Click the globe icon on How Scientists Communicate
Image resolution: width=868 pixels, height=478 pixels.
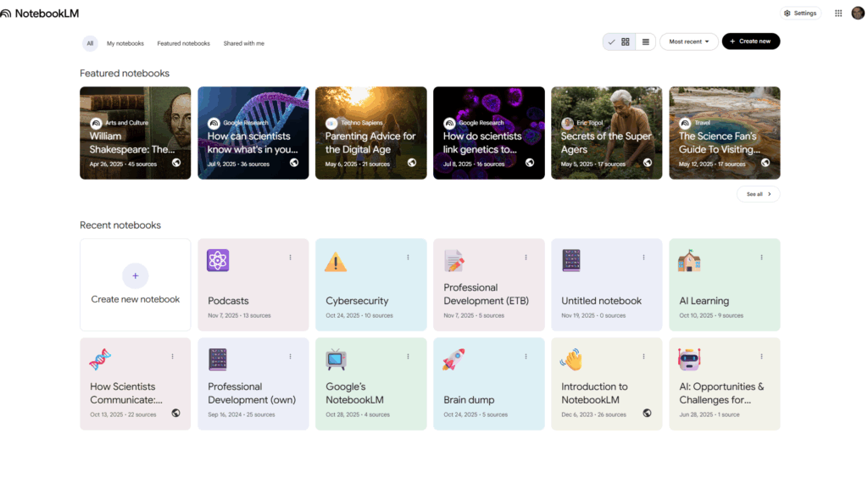click(175, 414)
